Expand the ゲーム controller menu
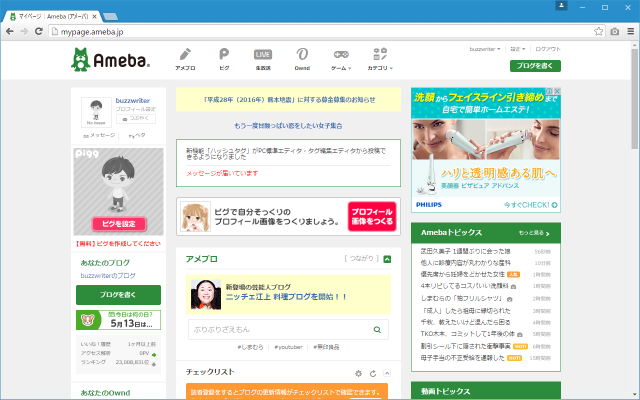The width and height of the screenshot is (640, 400). pyautogui.click(x=341, y=59)
